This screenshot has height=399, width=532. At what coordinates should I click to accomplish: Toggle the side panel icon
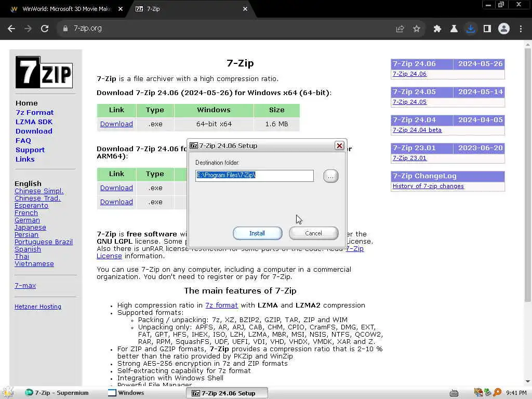click(487, 29)
